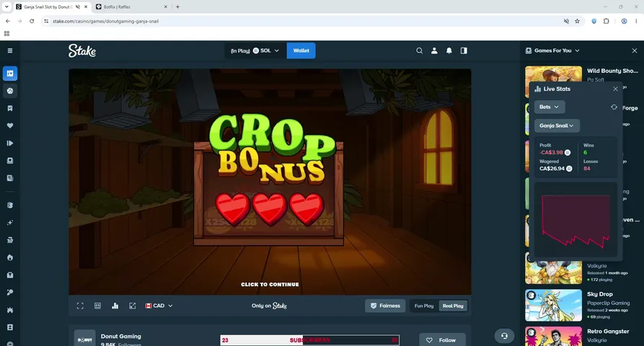
Task: Open Chrome menu three dots
Action: click(636, 21)
